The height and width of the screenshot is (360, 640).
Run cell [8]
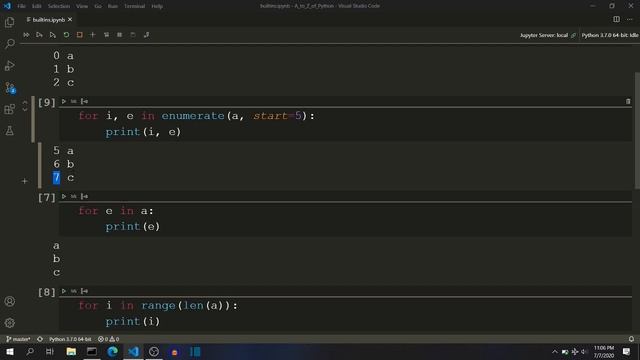pyautogui.click(x=64, y=291)
